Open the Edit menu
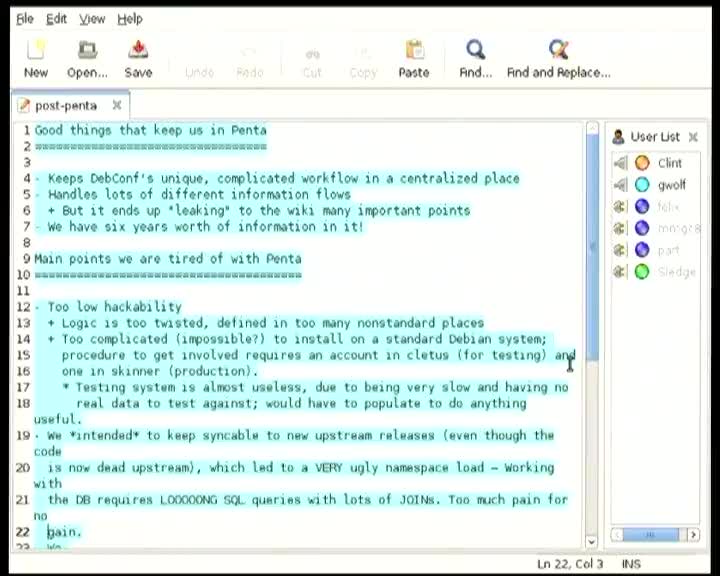720x576 pixels. click(x=56, y=19)
